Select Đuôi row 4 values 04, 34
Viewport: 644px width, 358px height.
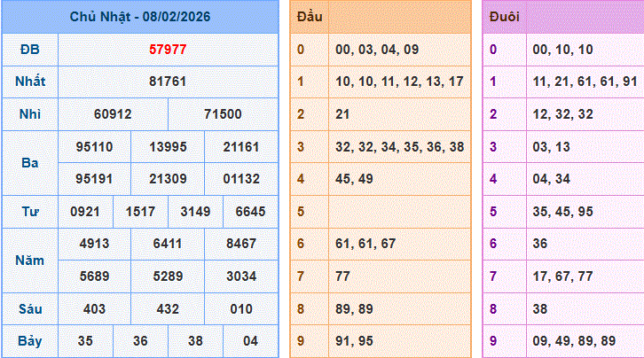pyautogui.click(x=551, y=179)
